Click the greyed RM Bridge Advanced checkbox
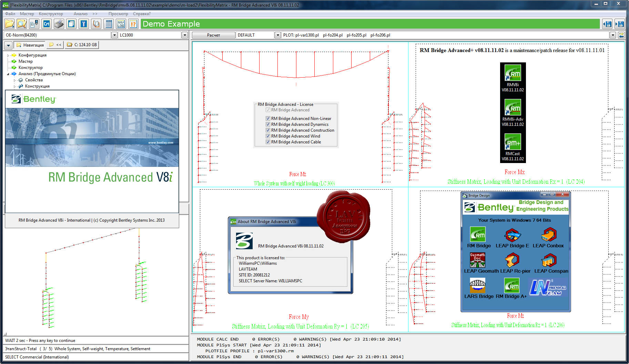Screen dimensions: 629x364 coord(268,110)
